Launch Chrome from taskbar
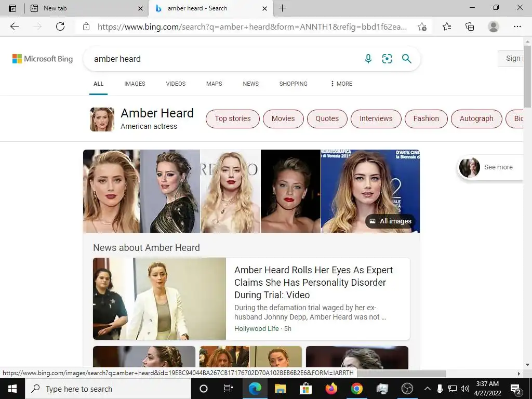Image resolution: width=532 pixels, height=399 pixels. (x=356, y=389)
